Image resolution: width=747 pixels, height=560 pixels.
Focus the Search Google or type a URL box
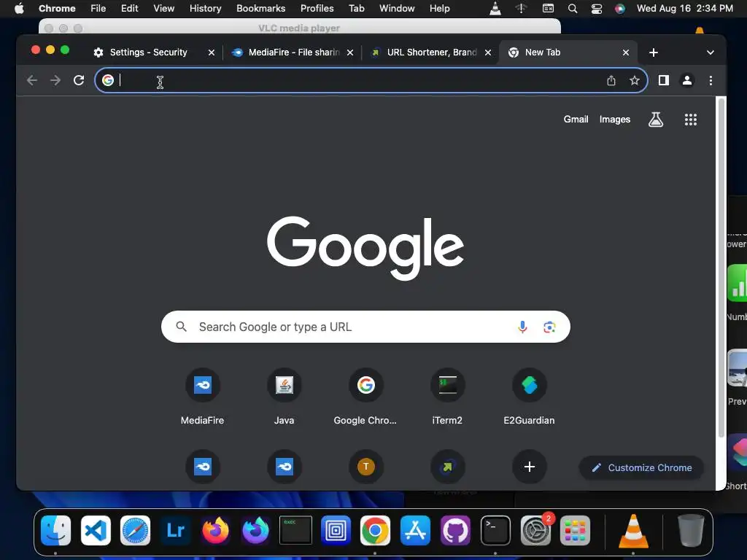click(x=365, y=327)
